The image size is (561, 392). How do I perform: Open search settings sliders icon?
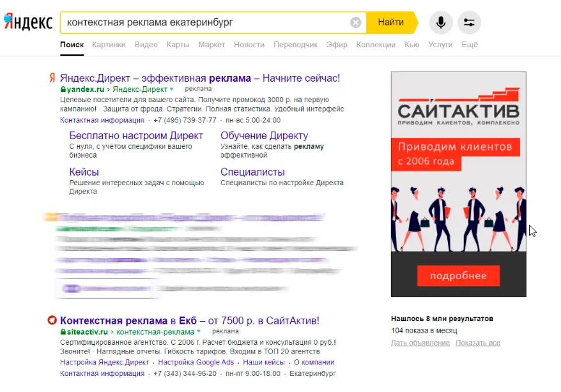(x=469, y=22)
